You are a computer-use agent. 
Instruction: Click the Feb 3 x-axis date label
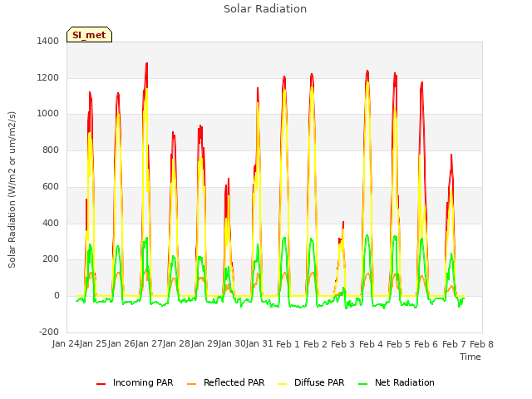click(x=342, y=344)
